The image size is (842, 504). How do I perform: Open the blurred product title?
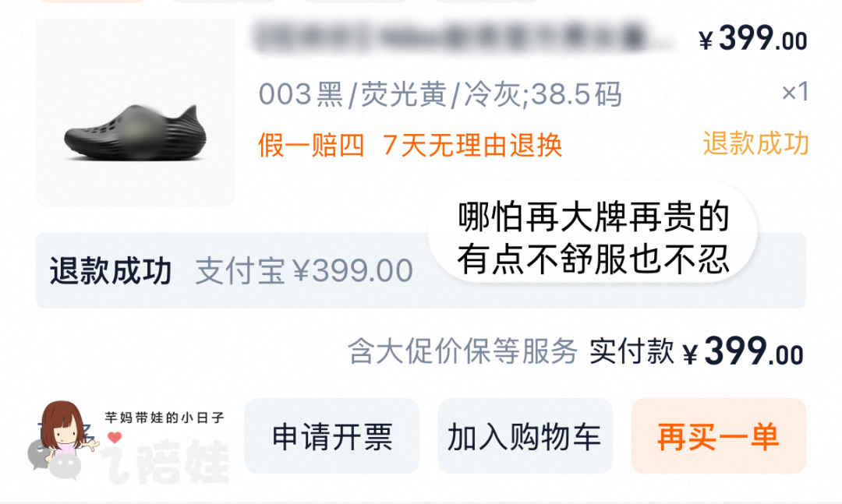click(x=462, y=37)
